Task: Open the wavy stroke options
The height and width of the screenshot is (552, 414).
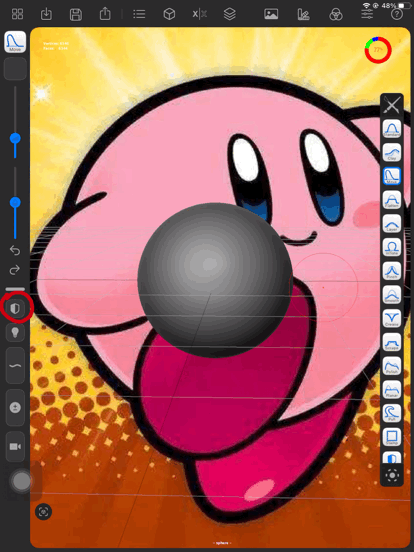Action: pyautogui.click(x=15, y=366)
